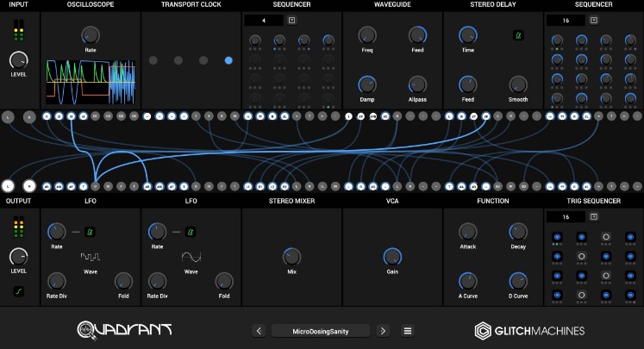The image size is (644, 349).
Task: Click randomize icon in top-right Sequencer module
Action: (x=594, y=20)
